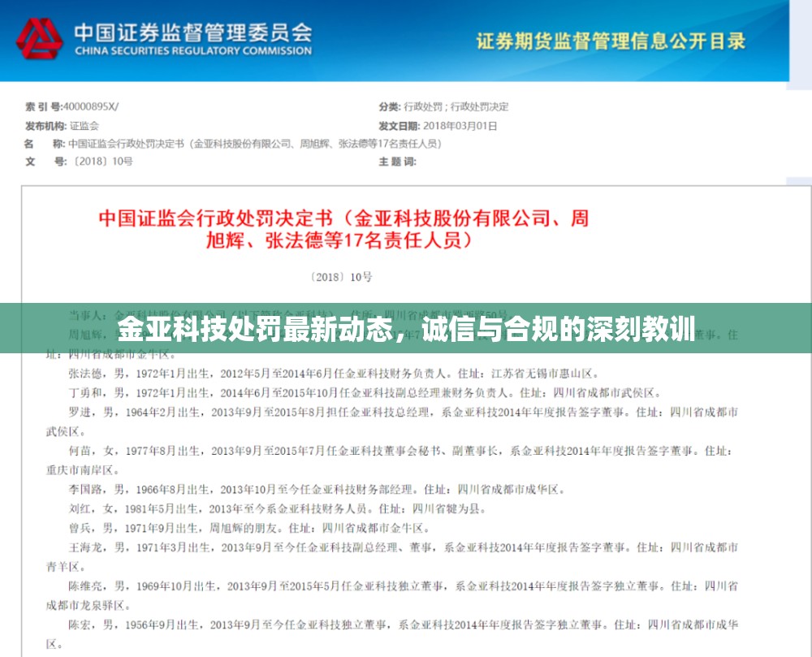Click the paragraph starting with 罗进
The width and height of the screenshot is (812, 657).
[392, 421]
